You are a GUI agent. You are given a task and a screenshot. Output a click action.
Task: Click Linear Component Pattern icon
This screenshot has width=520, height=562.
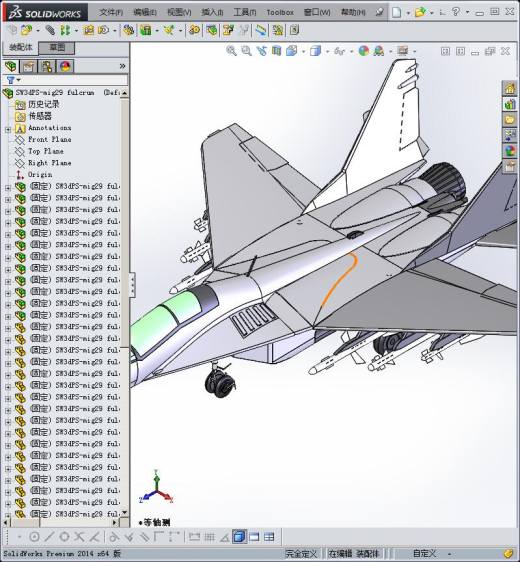click(65, 30)
